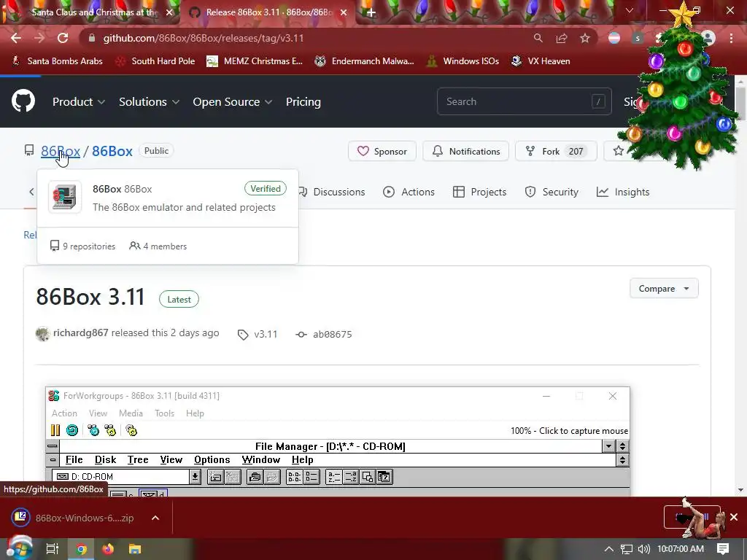Open the share page icon in address bar

click(562, 38)
